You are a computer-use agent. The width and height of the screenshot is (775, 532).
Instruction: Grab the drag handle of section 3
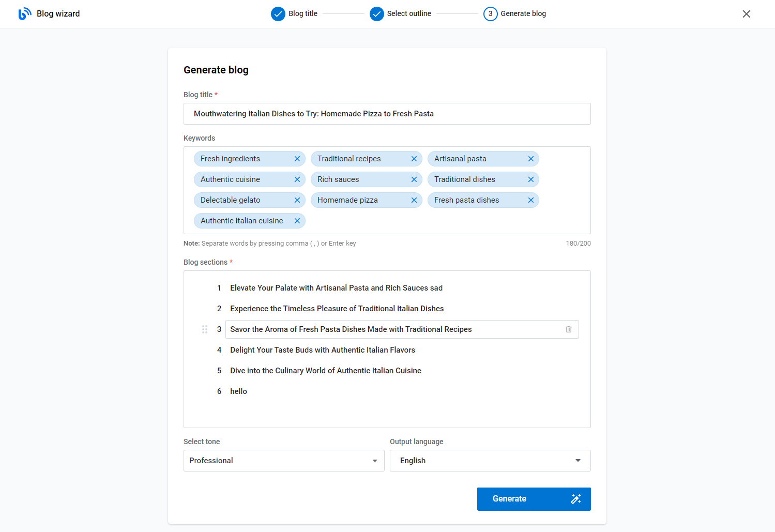point(205,329)
